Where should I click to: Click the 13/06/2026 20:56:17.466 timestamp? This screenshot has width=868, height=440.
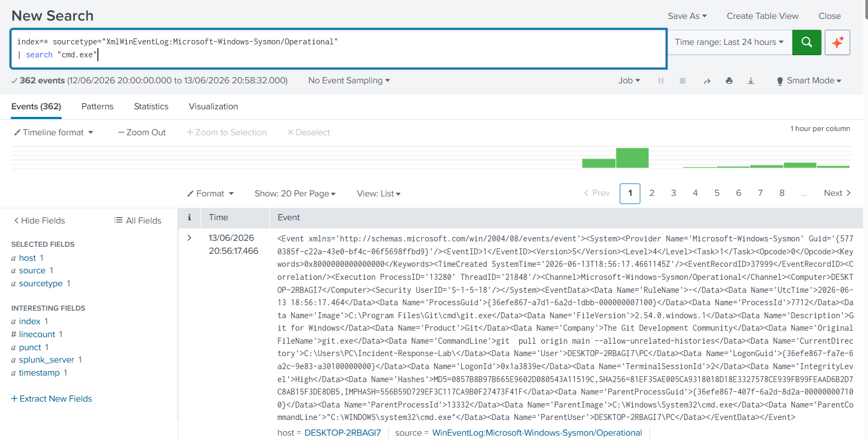234,245
